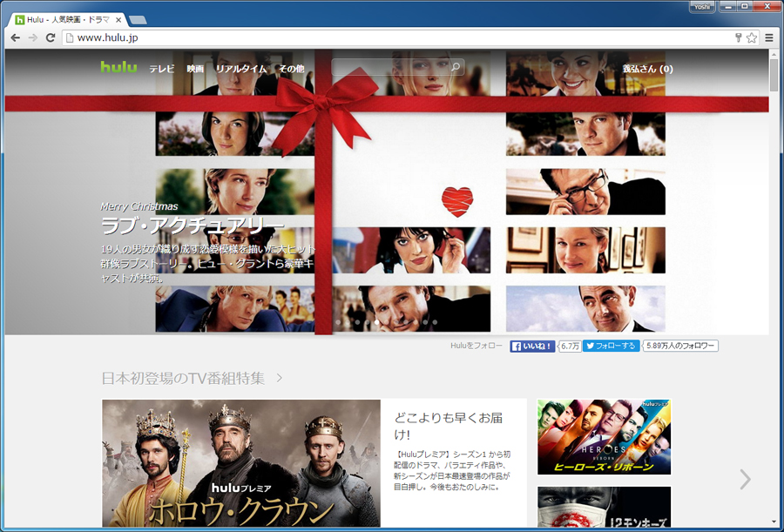The image size is (784, 532).
Task: Click the magnifier search icon on Hulu
Action: tap(455, 67)
